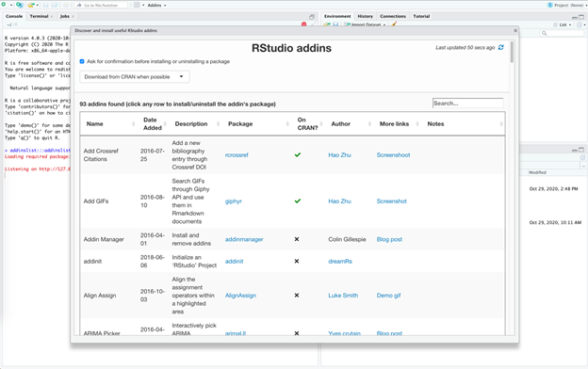Open the Luke Smith author link
Screen dimensions: 588x369
pos(343,296)
